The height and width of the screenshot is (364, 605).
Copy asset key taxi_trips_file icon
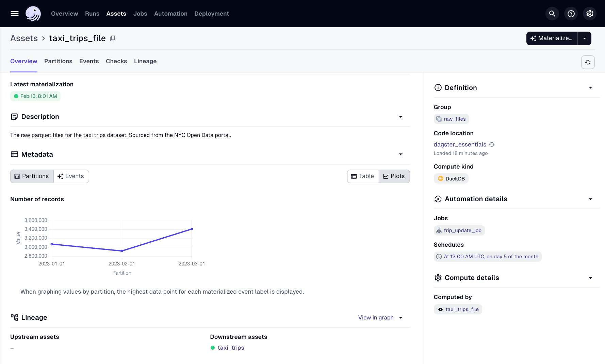113,38
